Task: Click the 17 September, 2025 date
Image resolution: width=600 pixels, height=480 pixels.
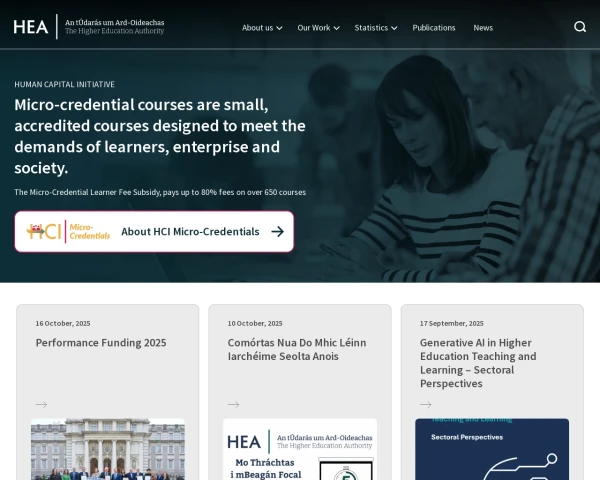Action: 452,323
